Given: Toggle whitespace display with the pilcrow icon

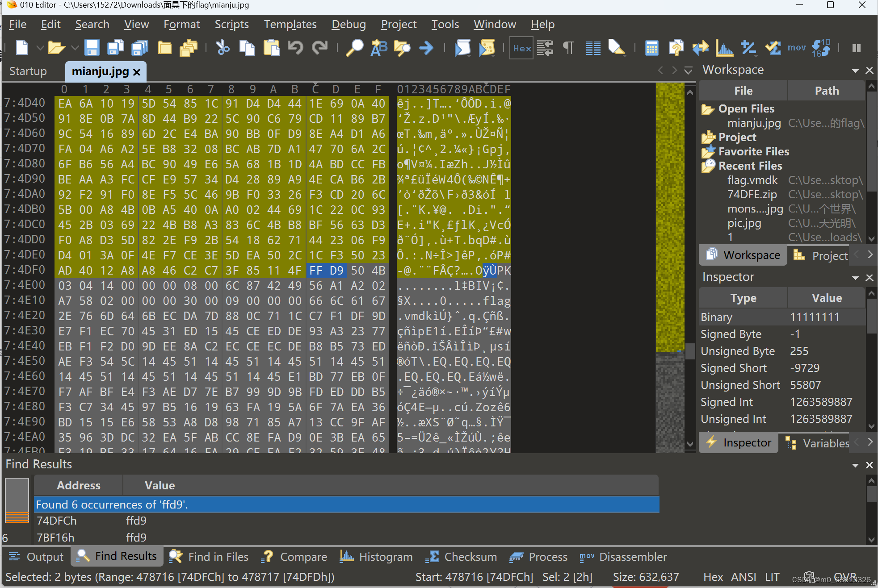Looking at the screenshot, I should [567, 48].
